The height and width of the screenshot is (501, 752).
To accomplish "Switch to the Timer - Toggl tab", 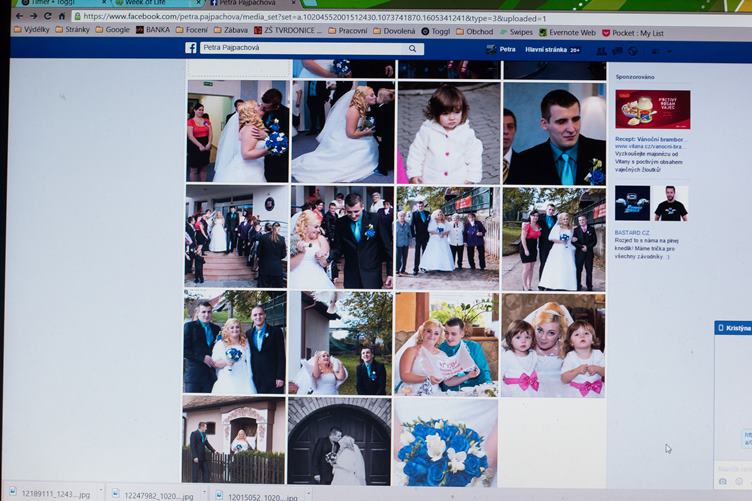I will 58,2.
